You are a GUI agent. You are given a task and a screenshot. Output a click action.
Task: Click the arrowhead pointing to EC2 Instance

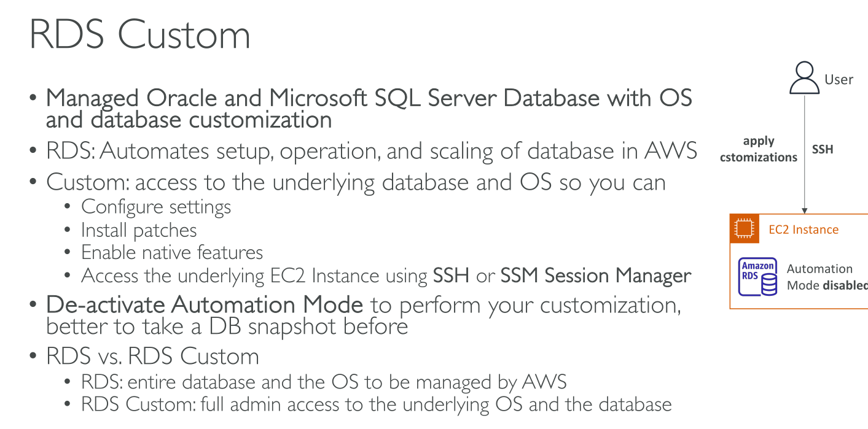coord(804,209)
